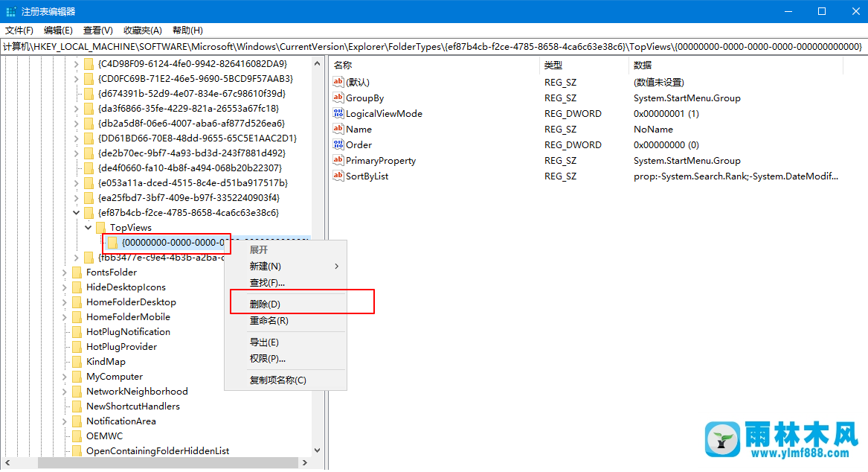Click folder icon of NotificationArea key
This screenshot has width=868, height=472.
(77, 421)
